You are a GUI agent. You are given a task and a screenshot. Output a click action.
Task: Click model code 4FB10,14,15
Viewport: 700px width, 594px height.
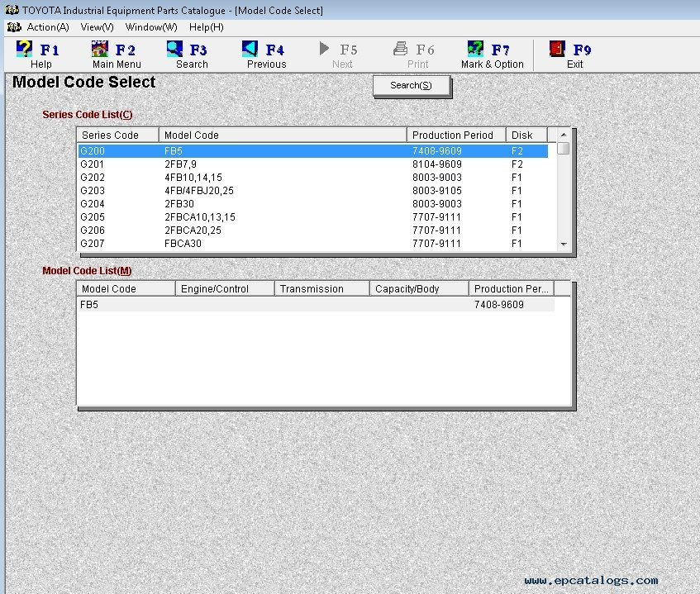point(193,177)
